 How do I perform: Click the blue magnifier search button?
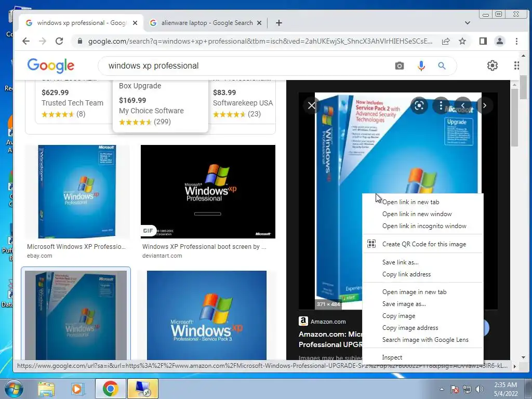coord(442,66)
